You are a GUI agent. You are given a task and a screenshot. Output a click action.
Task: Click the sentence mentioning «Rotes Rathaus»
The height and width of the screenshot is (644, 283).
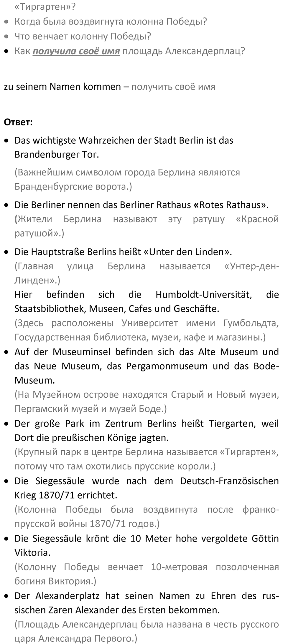pos(141,205)
